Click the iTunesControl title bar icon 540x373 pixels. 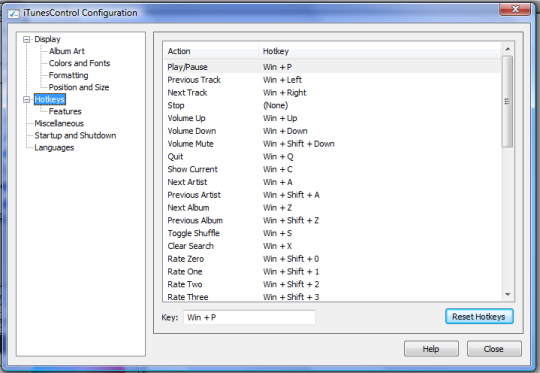pos(14,13)
